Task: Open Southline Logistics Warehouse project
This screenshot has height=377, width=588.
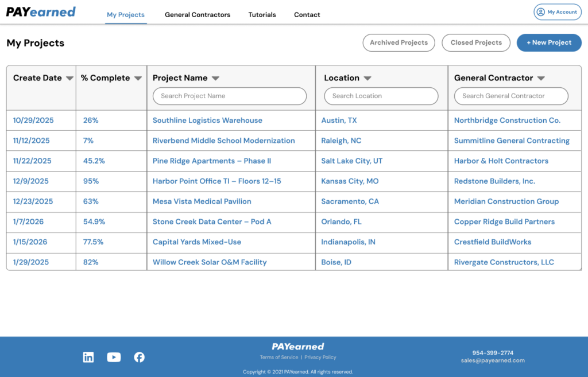Action: point(207,121)
